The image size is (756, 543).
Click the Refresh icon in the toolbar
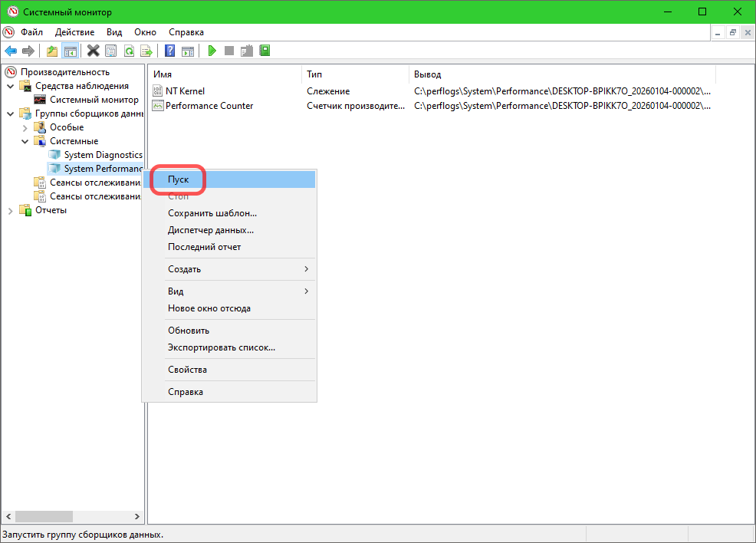tap(129, 51)
